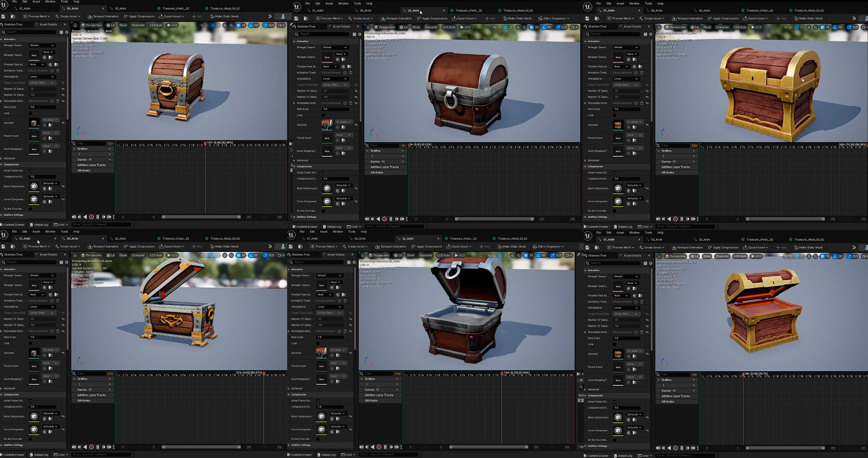This screenshot has height=458, width=868.
Task: Enable Loop checkbox in bottom-left window
Action: click(x=30, y=343)
